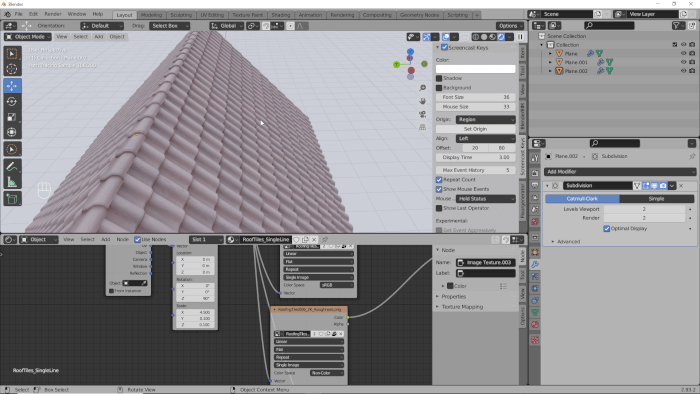
Task: Open the Render menu
Action: pos(53,14)
